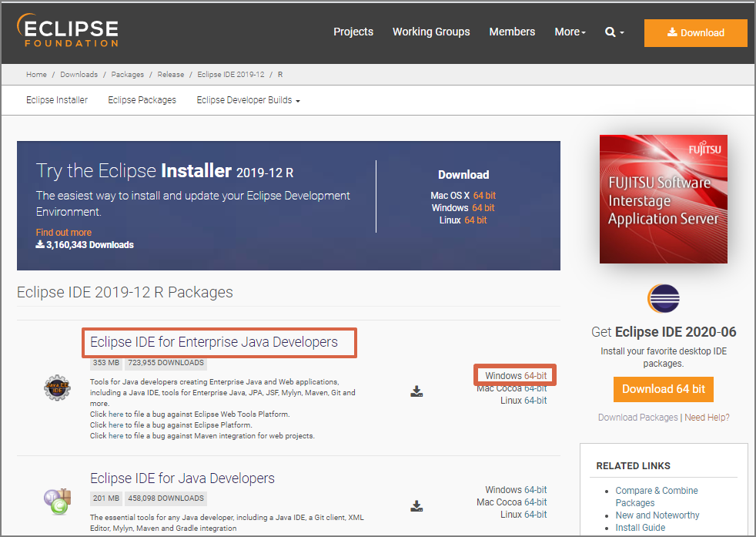Click the Download 64 bit button
The height and width of the screenshot is (537, 756).
tap(664, 389)
